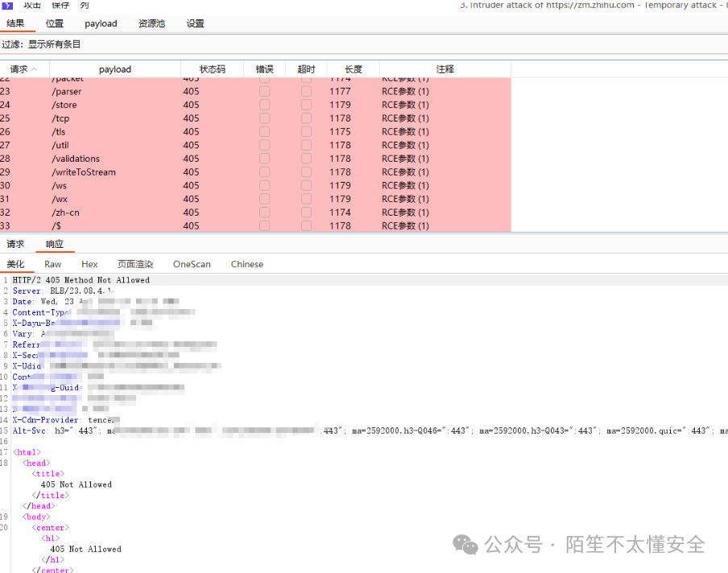Switch to the payload tab
This screenshot has width=728, height=573.
(101, 23)
